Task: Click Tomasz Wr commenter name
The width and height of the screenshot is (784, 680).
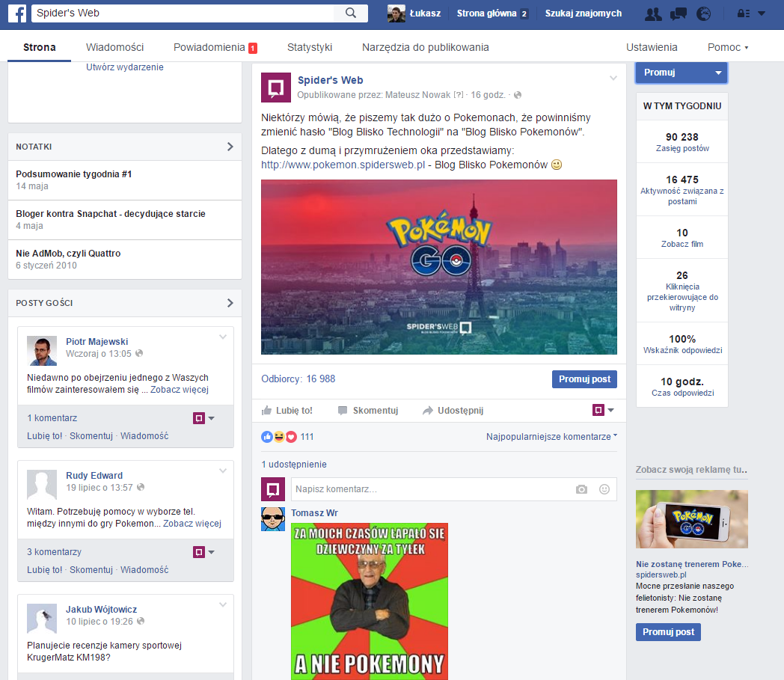Action: 314,513
